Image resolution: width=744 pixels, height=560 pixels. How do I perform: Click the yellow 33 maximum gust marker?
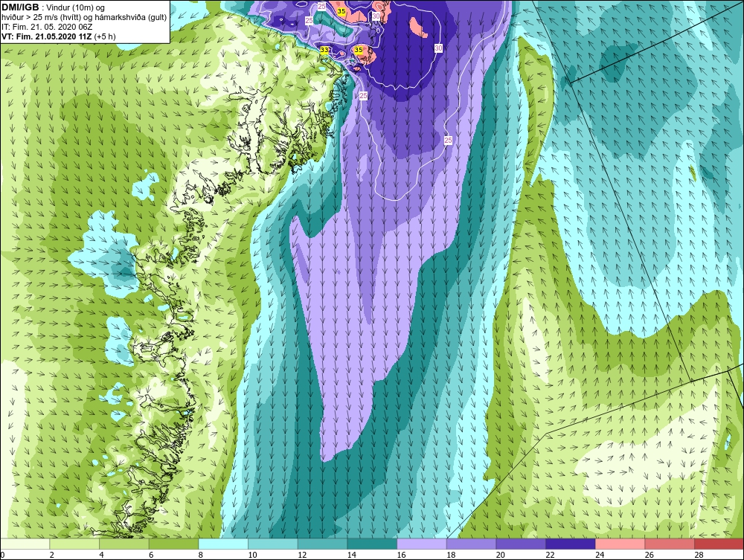pos(324,50)
